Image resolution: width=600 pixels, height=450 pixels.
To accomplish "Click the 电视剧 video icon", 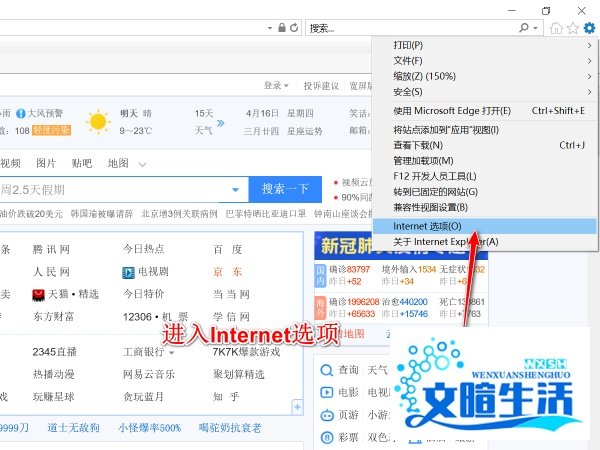I will pyautogui.click(x=128, y=272).
